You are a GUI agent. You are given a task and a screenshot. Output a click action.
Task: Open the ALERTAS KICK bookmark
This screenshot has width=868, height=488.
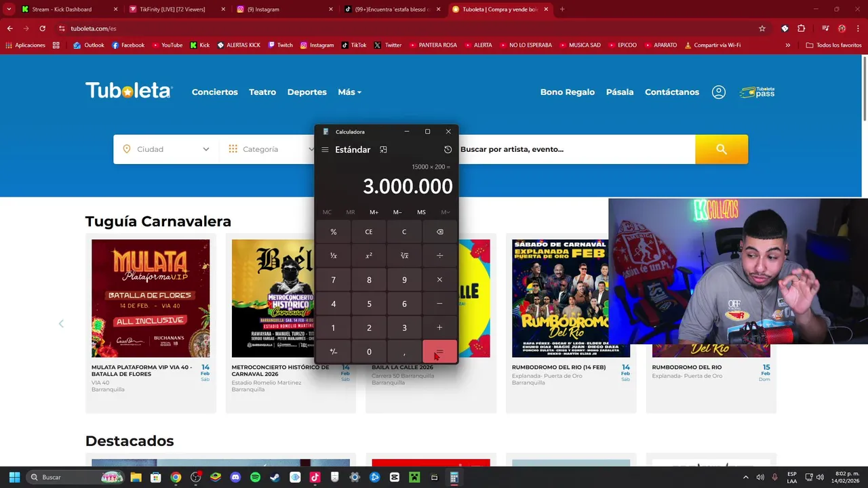coord(239,45)
